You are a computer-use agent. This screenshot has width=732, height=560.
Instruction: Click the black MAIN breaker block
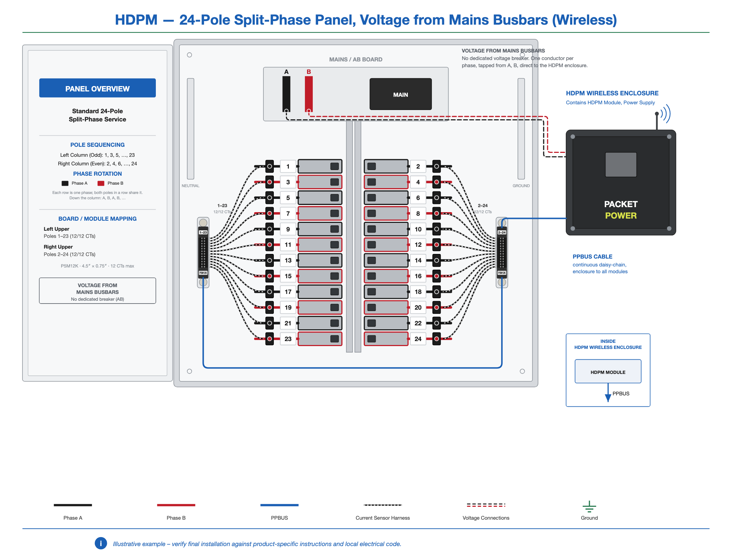(400, 94)
